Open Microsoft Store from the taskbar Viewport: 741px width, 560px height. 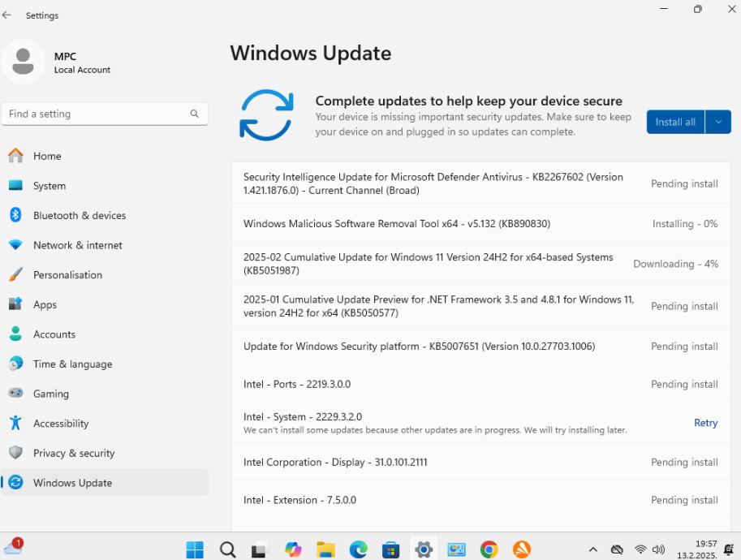391,549
